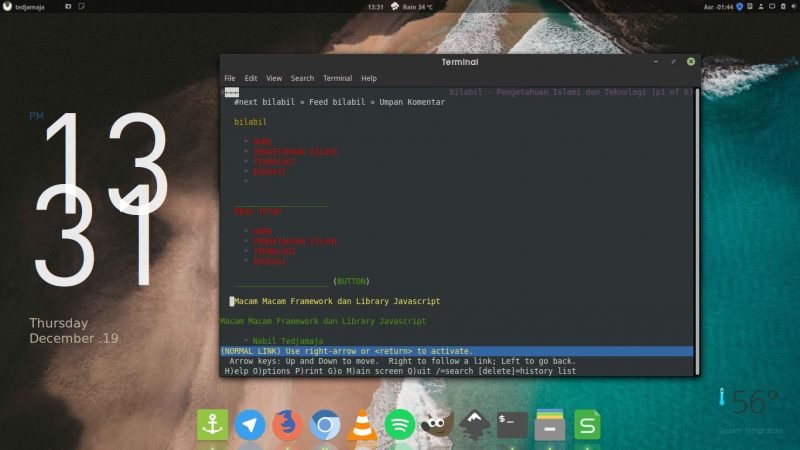
Task: Click the Asr -01:44 prayer time indicator
Action: pyautogui.click(x=718, y=7)
